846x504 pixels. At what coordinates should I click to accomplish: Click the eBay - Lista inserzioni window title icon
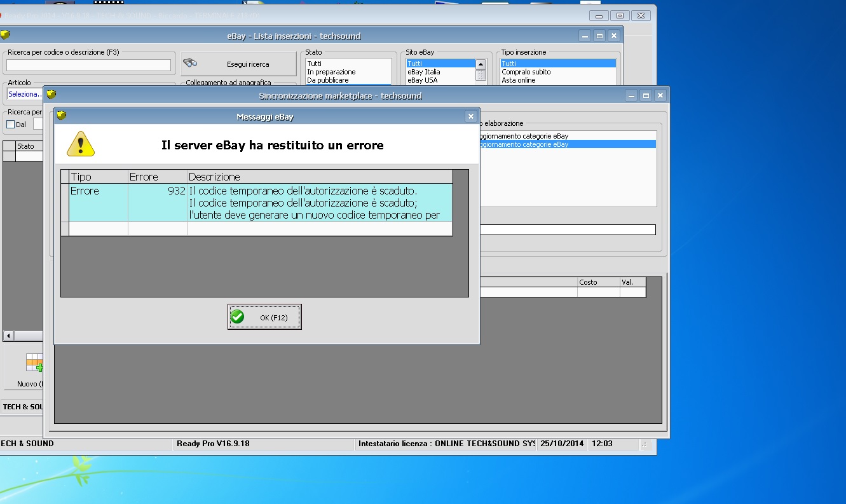pos(5,36)
